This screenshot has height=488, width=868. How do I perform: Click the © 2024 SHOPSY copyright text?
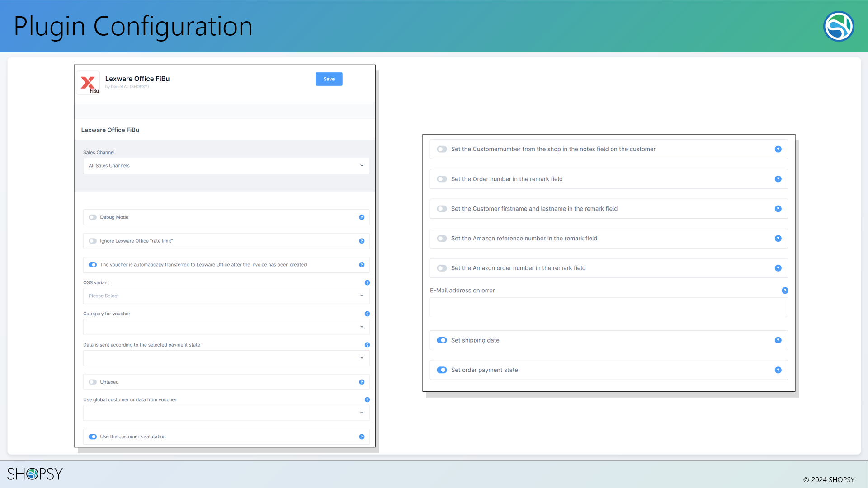click(x=829, y=480)
